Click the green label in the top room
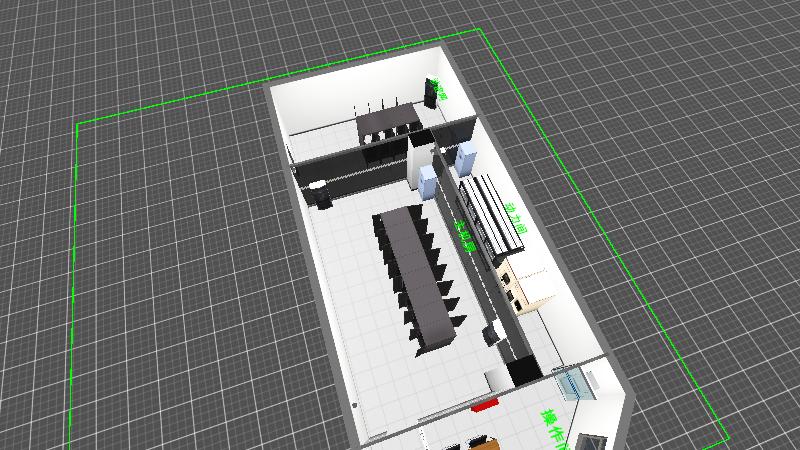This screenshot has width=800, height=450. pos(438,88)
